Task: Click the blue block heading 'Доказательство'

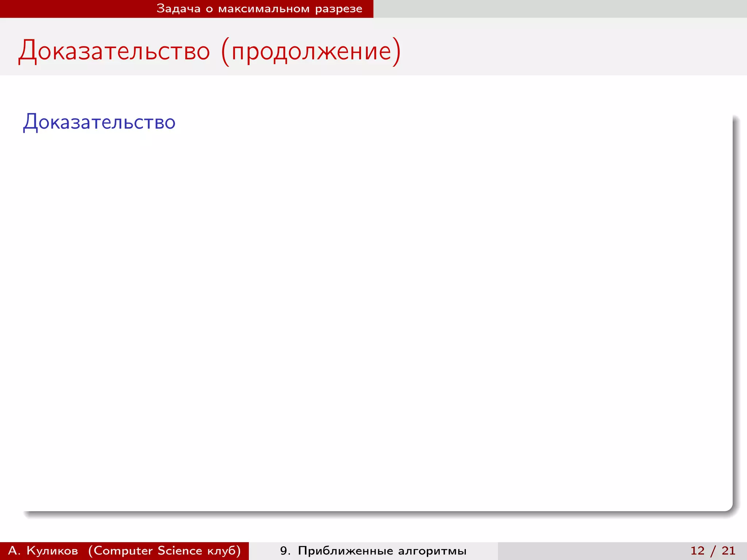Action: pyautogui.click(x=99, y=122)
